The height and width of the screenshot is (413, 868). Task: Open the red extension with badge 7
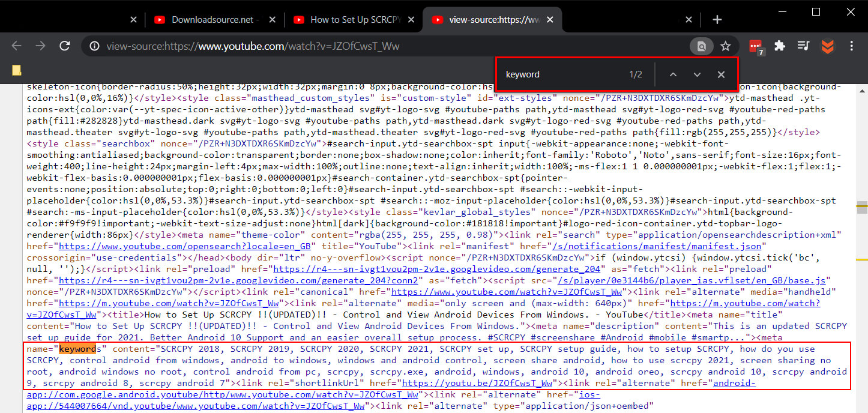[756, 47]
